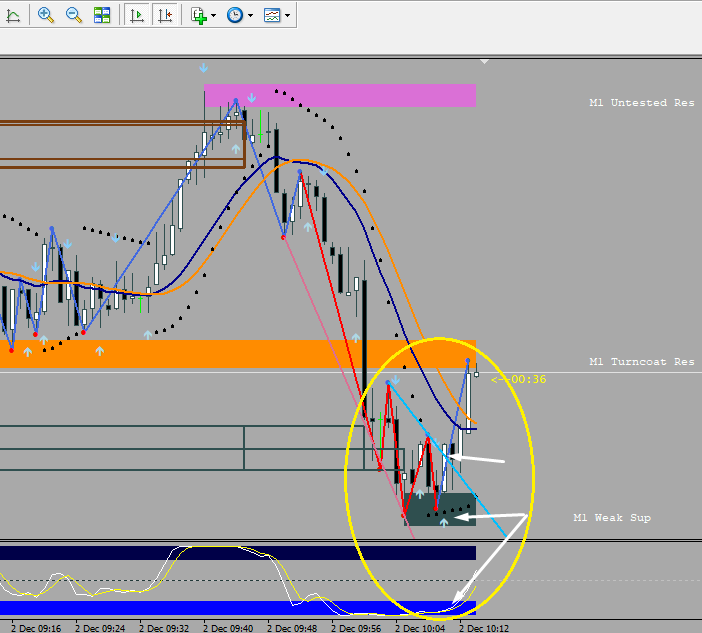Open the Templates button
702x633 pixels.
[272, 16]
